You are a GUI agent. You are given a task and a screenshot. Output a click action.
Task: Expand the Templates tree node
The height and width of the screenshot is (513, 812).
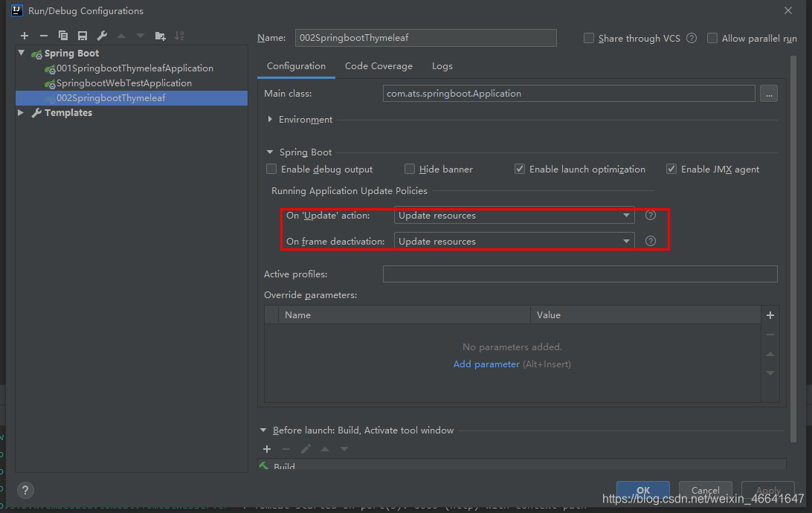(21, 112)
